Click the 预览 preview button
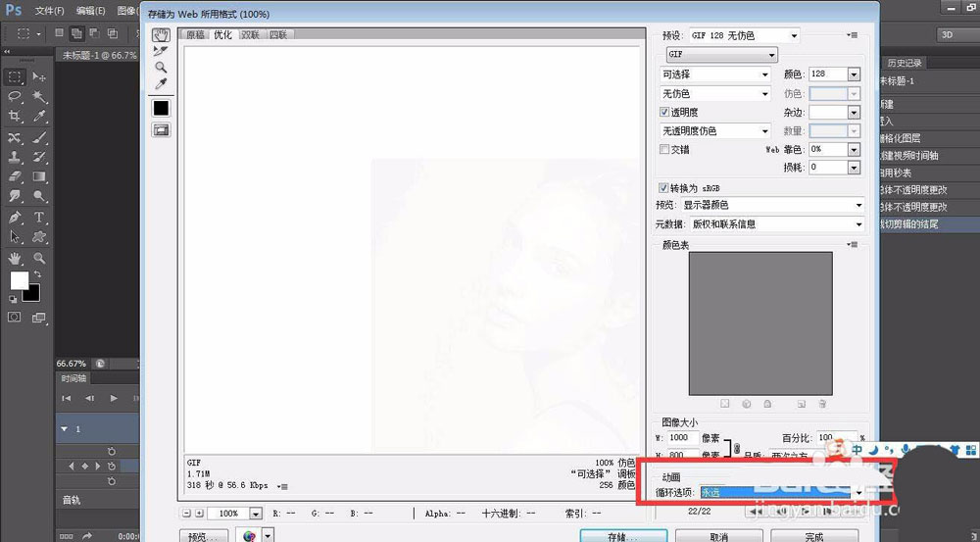980x542 pixels. (203, 536)
